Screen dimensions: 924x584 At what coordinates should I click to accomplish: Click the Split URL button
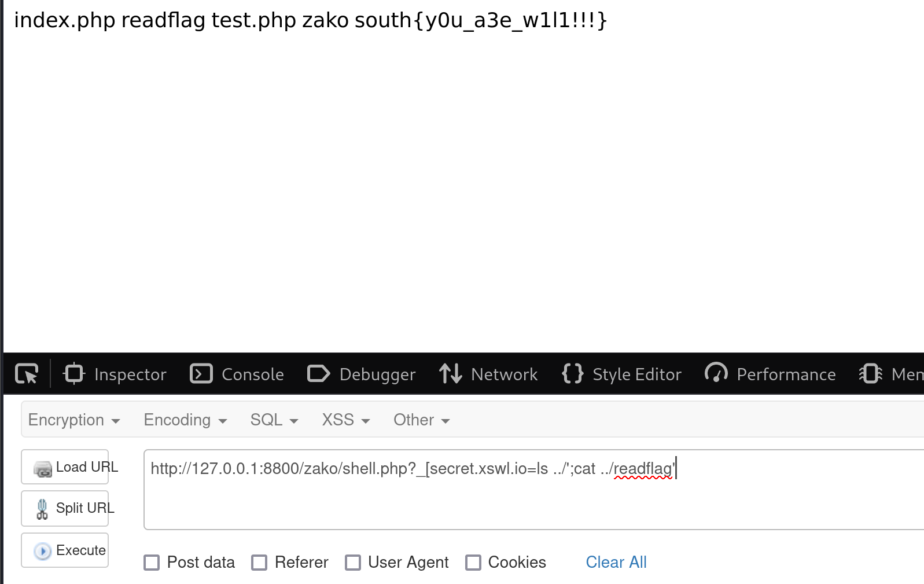click(x=65, y=508)
